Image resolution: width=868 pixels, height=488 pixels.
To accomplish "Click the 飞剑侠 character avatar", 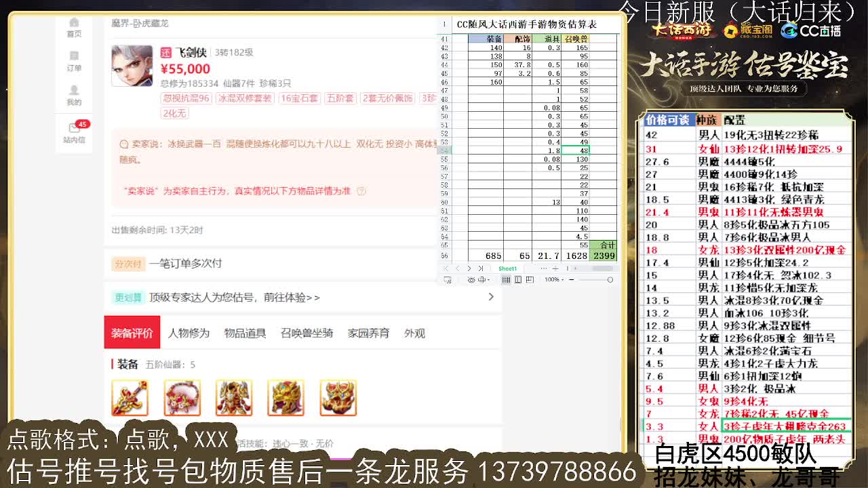I will tap(132, 66).
